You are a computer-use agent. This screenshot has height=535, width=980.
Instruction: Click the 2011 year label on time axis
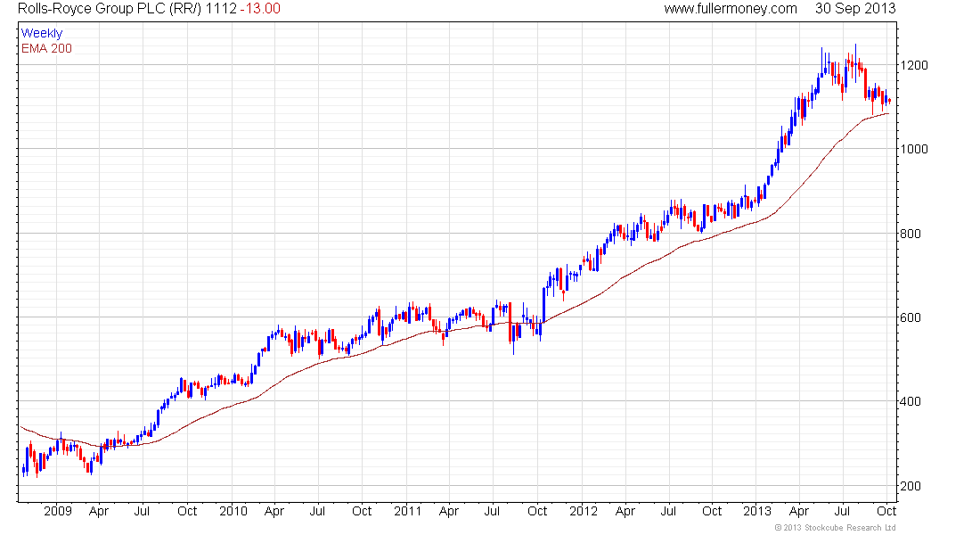tap(407, 511)
